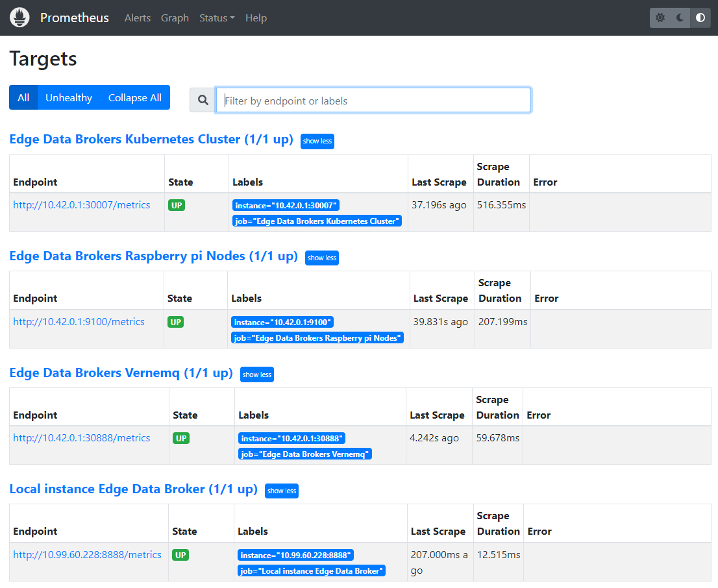Click Collapse All button
Screen dimensions: 718x588
pyautogui.click(x=134, y=97)
